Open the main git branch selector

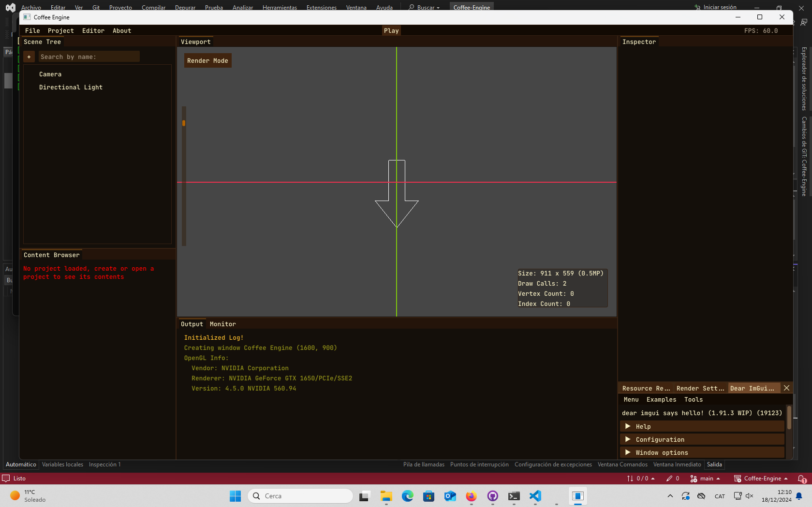coord(705,478)
